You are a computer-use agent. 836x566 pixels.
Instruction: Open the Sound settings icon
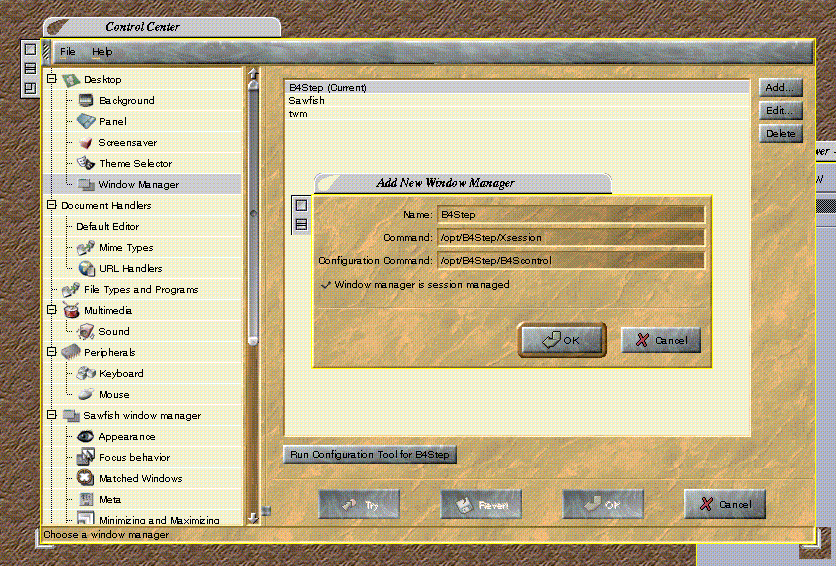(86, 331)
